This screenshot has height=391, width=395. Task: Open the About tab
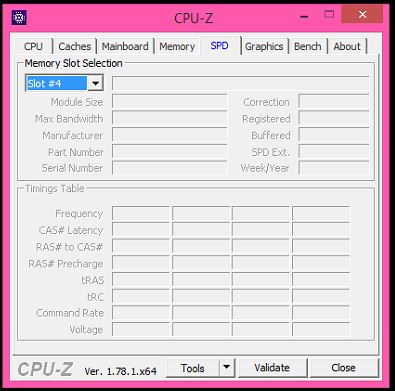[347, 46]
